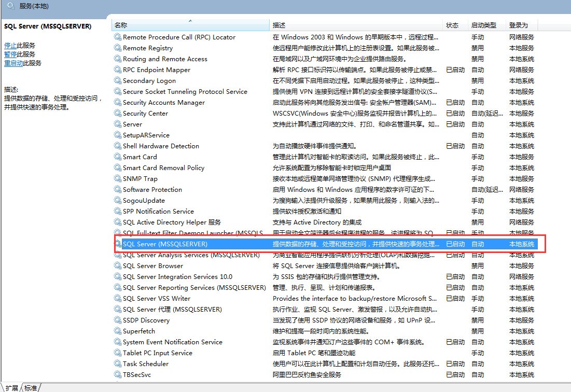
Task: Click the gear icon beside SPP Notification Service
Action: tap(117, 211)
